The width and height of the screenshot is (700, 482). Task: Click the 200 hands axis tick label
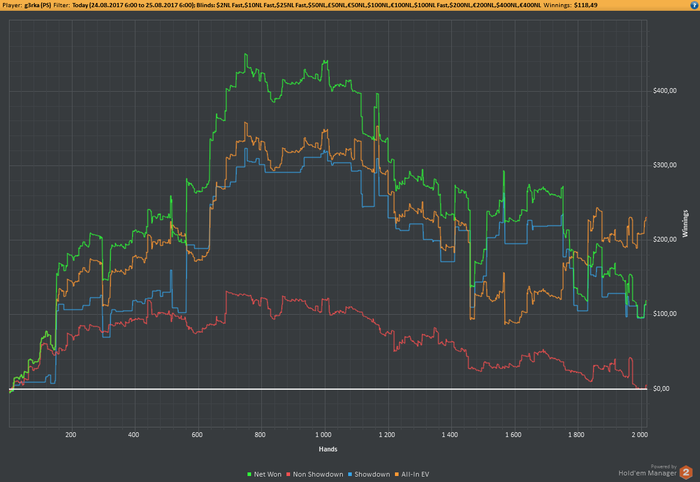pyautogui.click(x=71, y=435)
